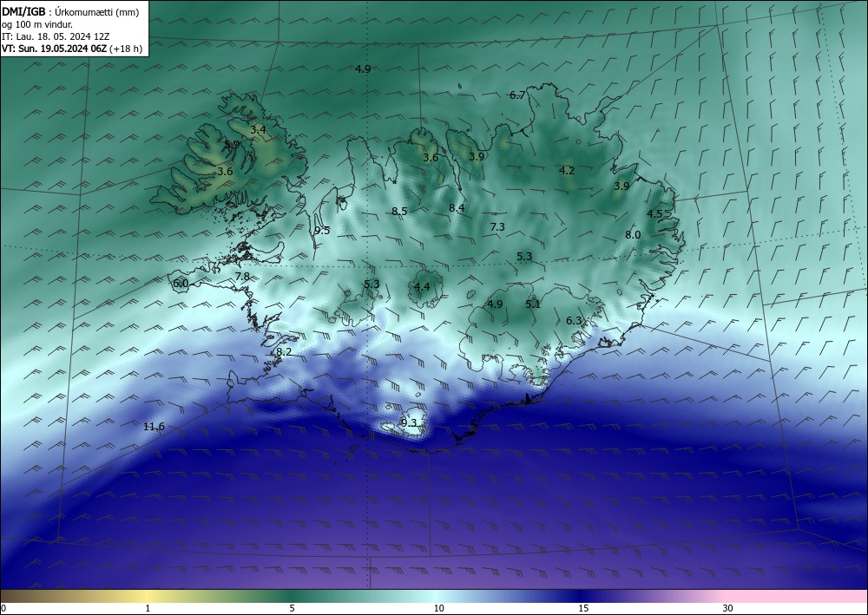Select the 8.0 value on the map

click(x=633, y=235)
